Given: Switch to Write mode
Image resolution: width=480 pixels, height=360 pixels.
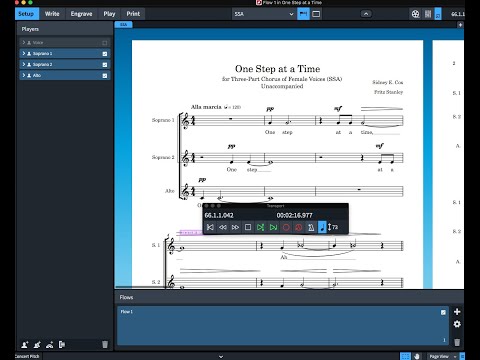Looking at the screenshot, I should pos(52,14).
